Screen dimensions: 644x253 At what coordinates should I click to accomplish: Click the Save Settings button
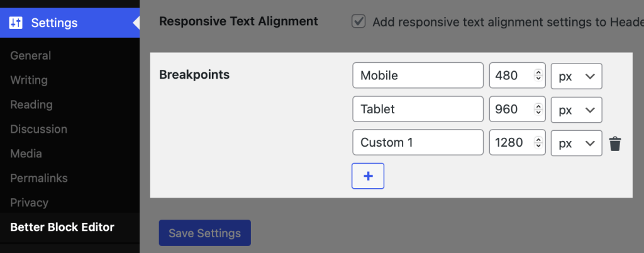pyautogui.click(x=204, y=233)
